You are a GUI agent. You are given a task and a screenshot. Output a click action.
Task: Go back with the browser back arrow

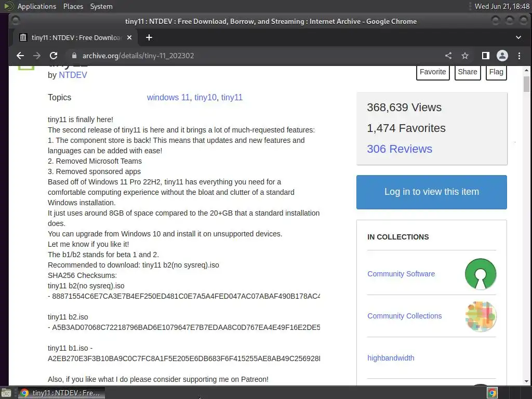click(20, 56)
